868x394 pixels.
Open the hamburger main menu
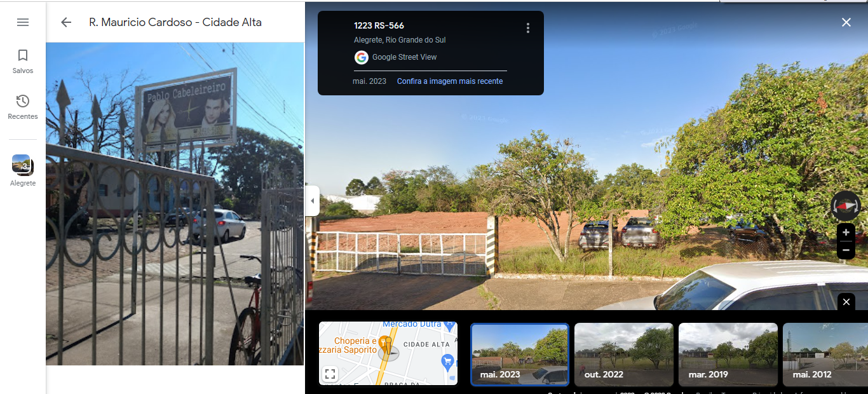click(x=23, y=22)
